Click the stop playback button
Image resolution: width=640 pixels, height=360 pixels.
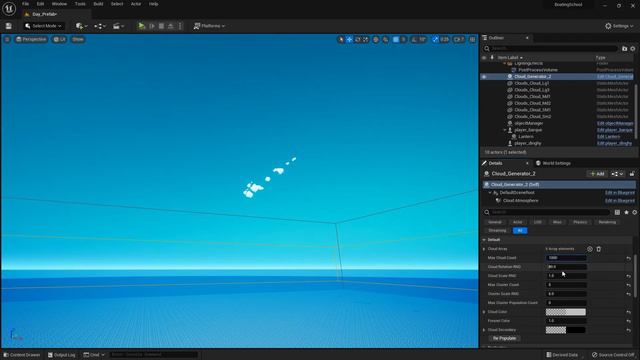click(162, 26)
